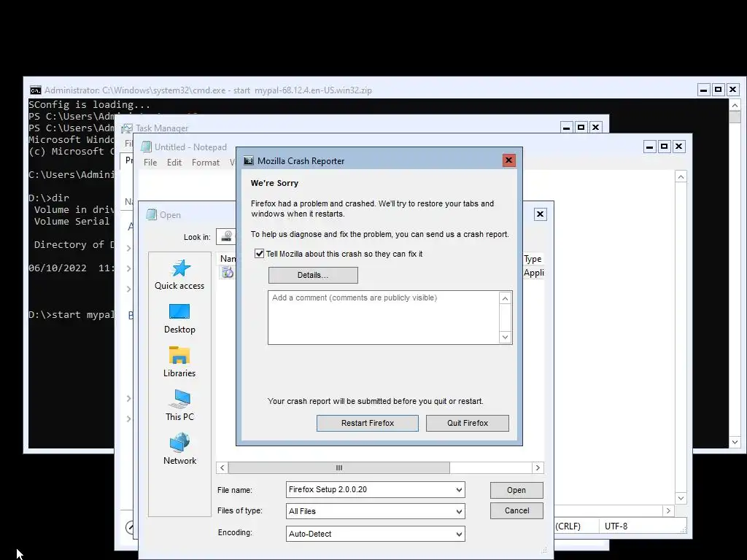Screen dimensions: 747x560
Task: Click the Mozilla Crash Reporter title icon
Action: tap(248, 161)
